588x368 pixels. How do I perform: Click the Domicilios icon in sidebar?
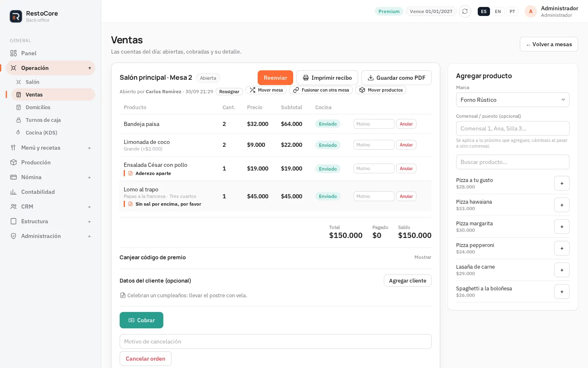pos(18,107)
